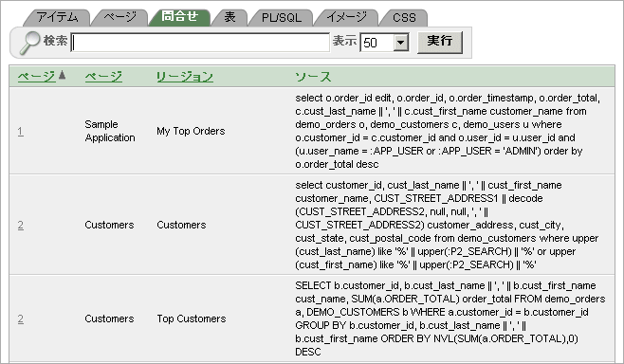624x364 pixels.
Task: Switch to the ページ tab
Action: [119, 17]
